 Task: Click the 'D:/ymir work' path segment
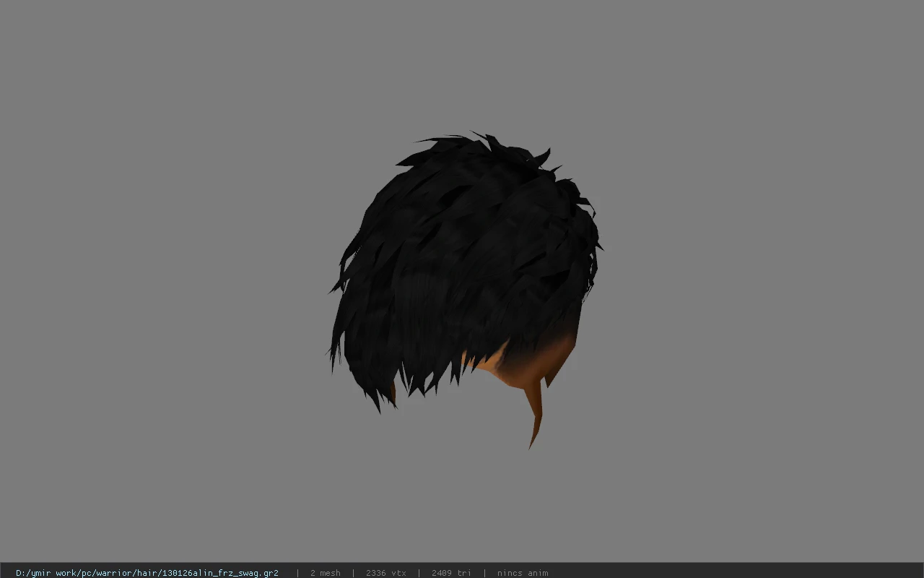point(48,573)
